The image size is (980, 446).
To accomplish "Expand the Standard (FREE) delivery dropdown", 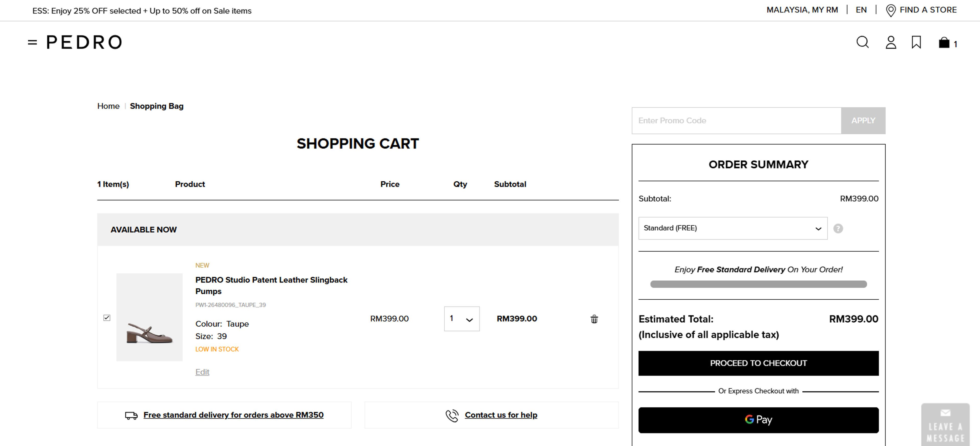I will [x=732, y=228].
